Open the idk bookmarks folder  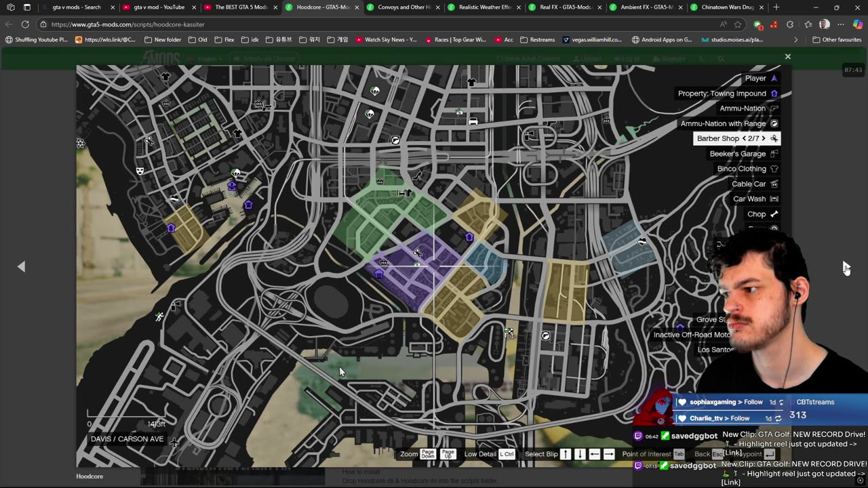click(250, 40)
